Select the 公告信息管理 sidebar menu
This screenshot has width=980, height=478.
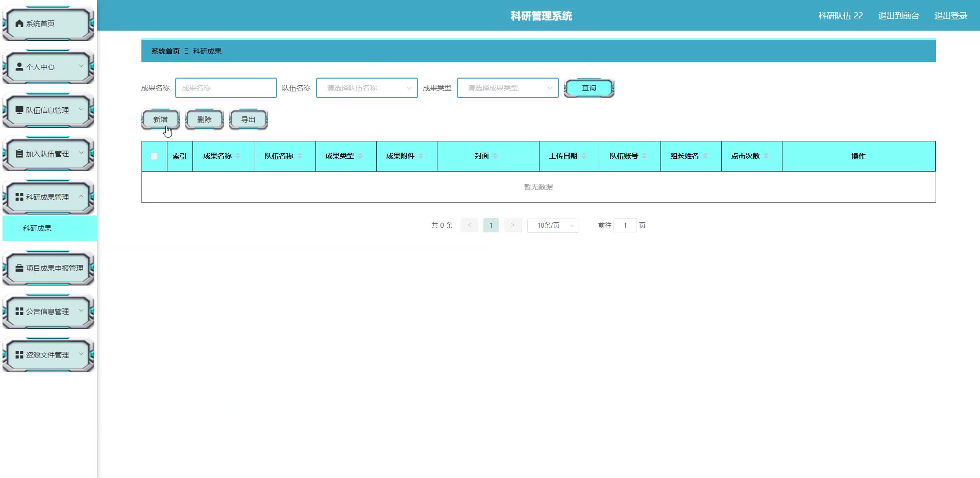tap(48, 312)
